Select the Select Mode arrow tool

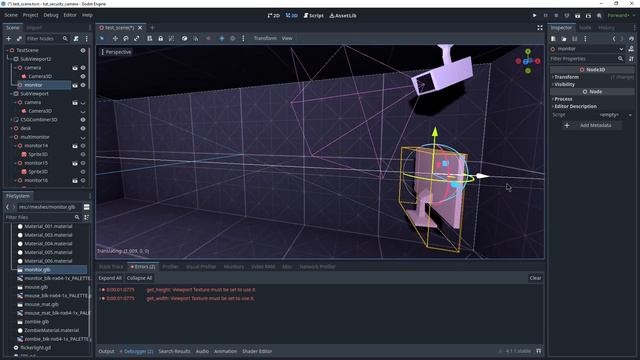pyautogui.click(x=102, y=38)
